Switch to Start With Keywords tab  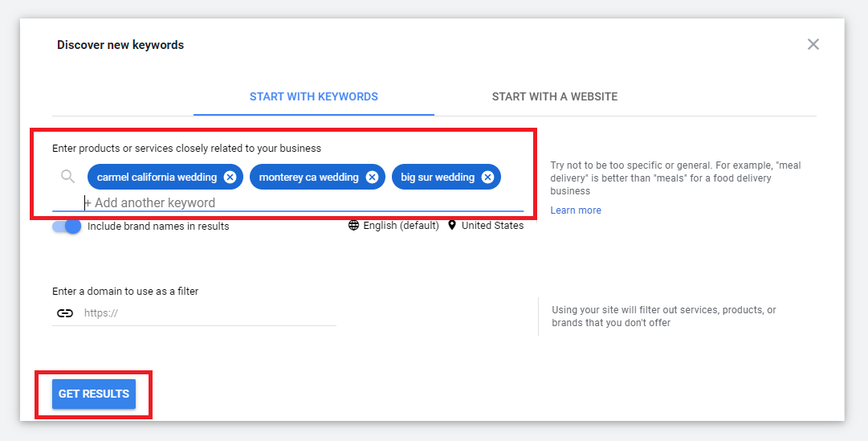tap(314, 96)
